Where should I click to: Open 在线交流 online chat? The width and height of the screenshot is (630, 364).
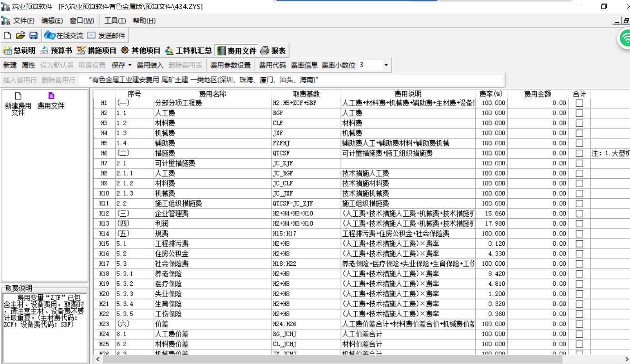click(64, 36)
